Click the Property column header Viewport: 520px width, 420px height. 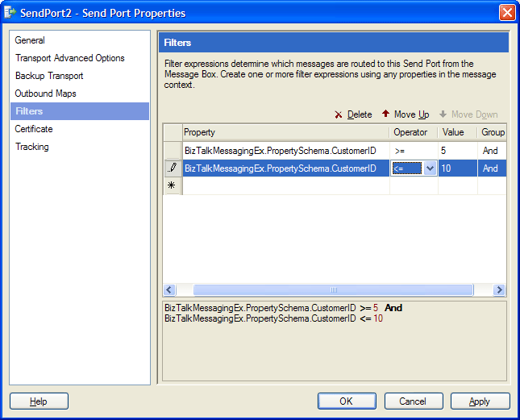tap(286, 132)
